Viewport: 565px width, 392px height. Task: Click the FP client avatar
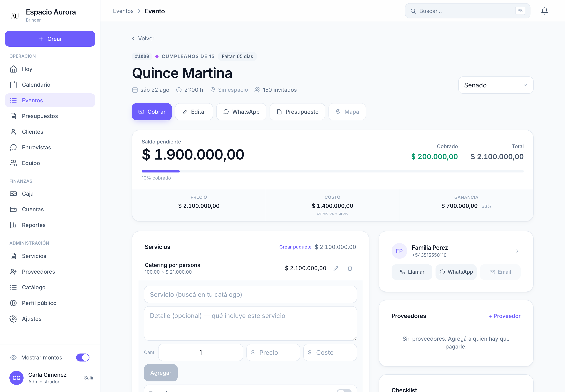[x=399, y=251]
